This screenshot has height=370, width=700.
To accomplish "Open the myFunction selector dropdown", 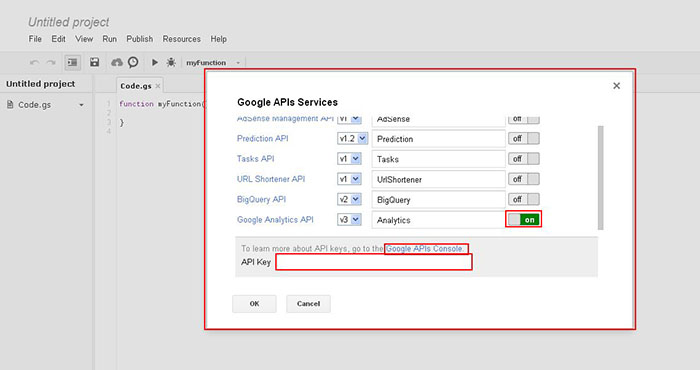I will [x=212, y=62].
